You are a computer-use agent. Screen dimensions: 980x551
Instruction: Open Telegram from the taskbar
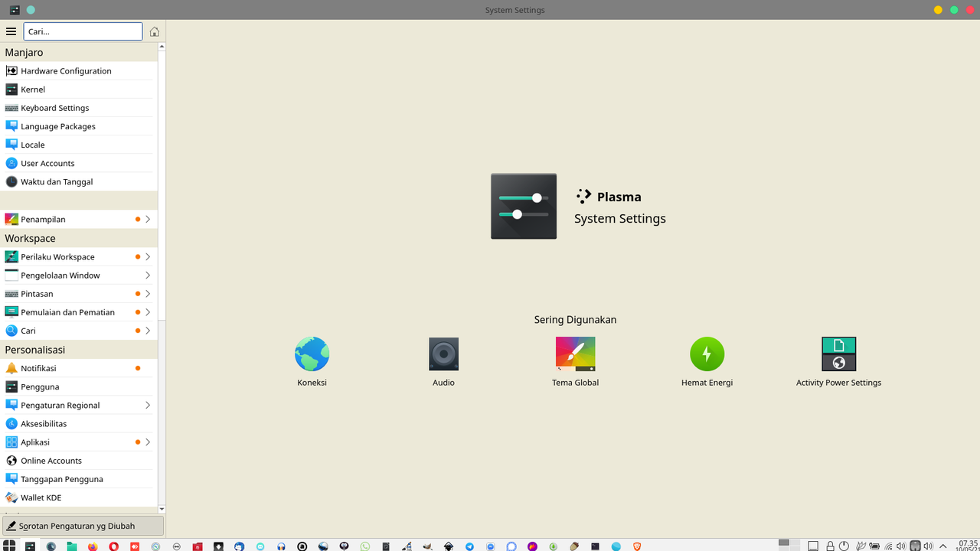coord(469,546)
